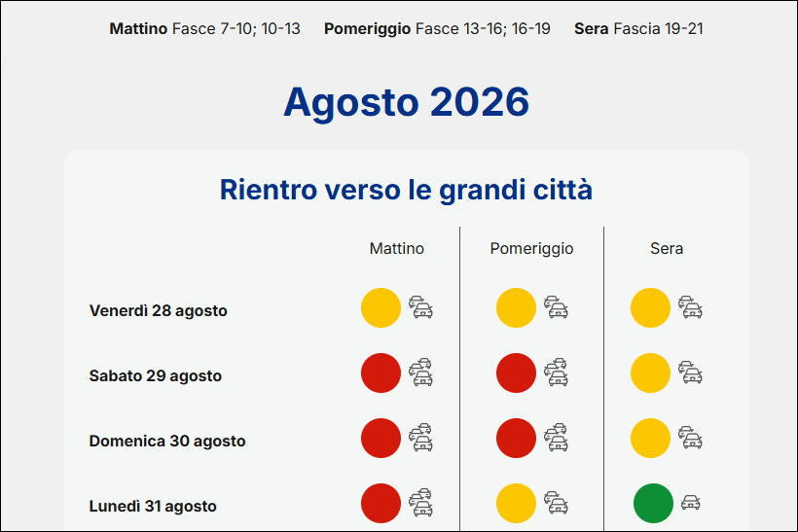Click the cars icon for Domenica 30 agosto Sera
Viewport: 798px width, 532px height.
click(690, 438)
